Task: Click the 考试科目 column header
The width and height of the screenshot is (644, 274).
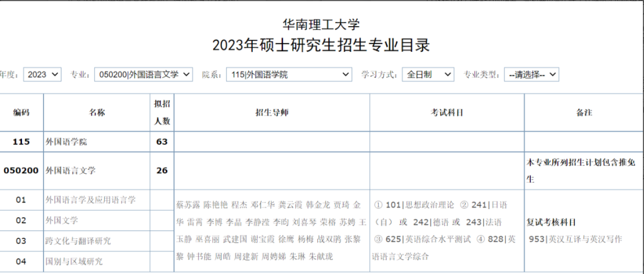Action: (447, 113)
